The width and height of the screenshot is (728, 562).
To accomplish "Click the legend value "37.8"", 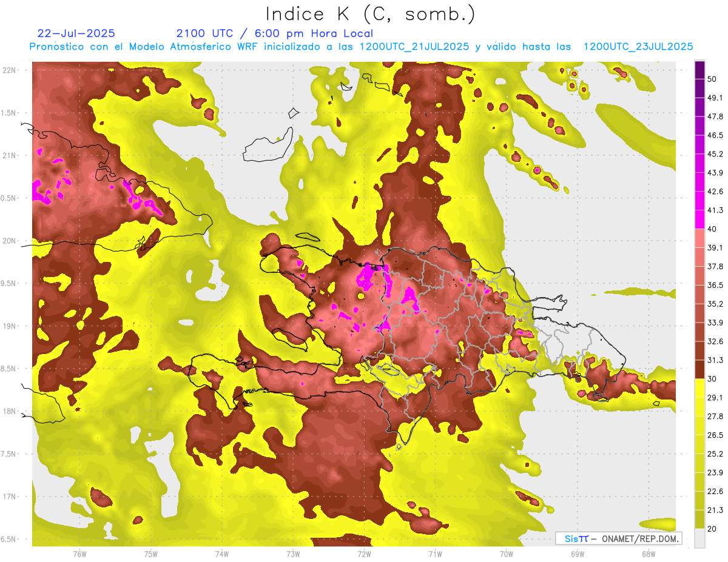I will point(715,267).
